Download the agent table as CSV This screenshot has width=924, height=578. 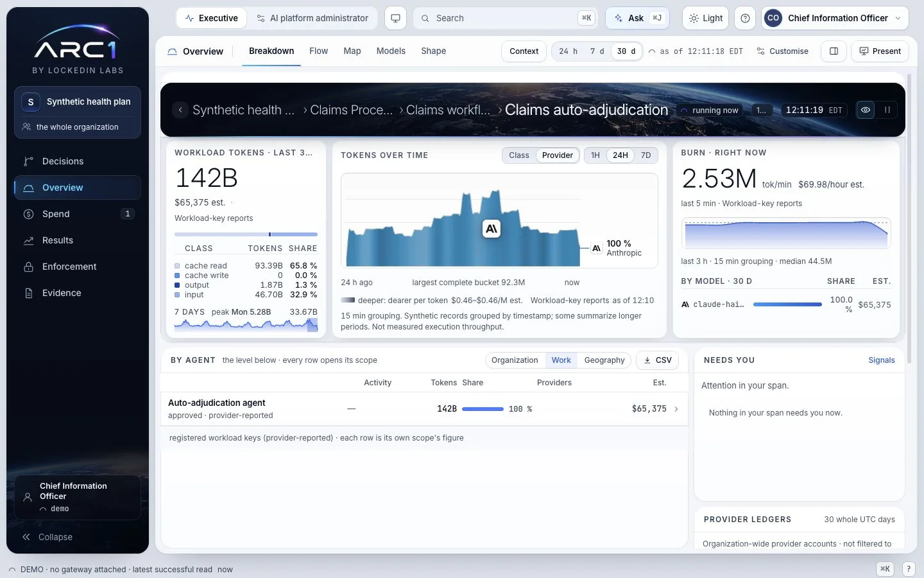[x=658, y=360]
